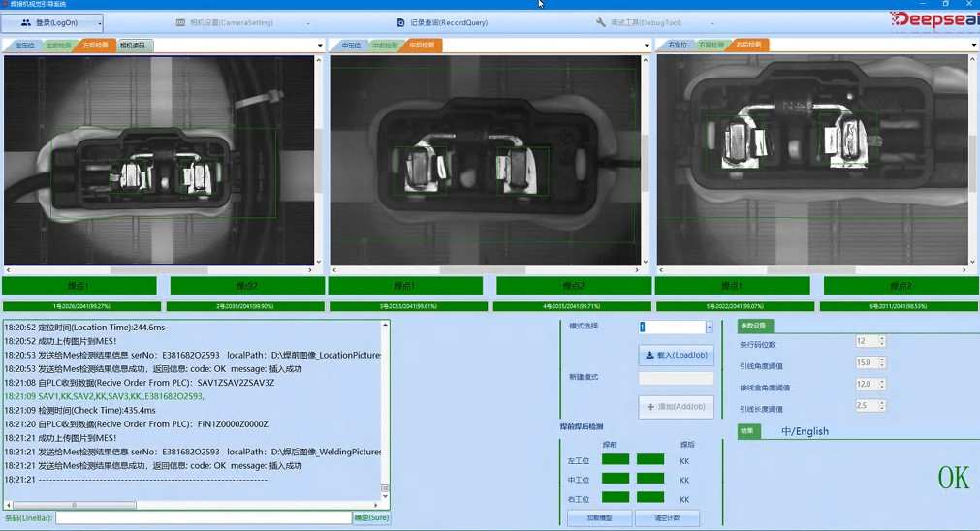Click the Deepsea logo
980x531 pixels.
click(933, 19)
